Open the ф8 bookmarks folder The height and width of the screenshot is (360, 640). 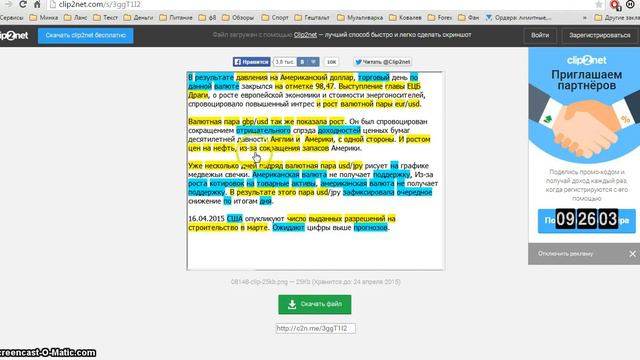click(x=207, y=18)
